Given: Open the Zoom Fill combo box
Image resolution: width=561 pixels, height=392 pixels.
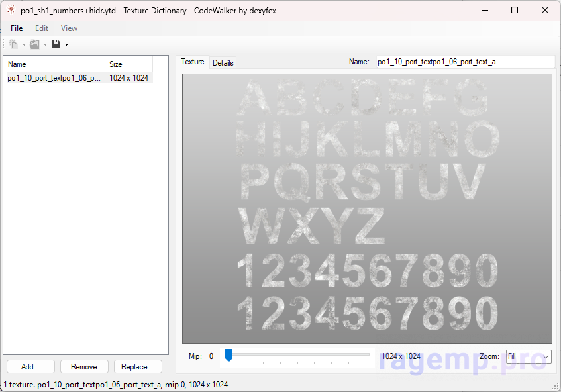Looking at the screenshot, I should (x=529, y=356).
